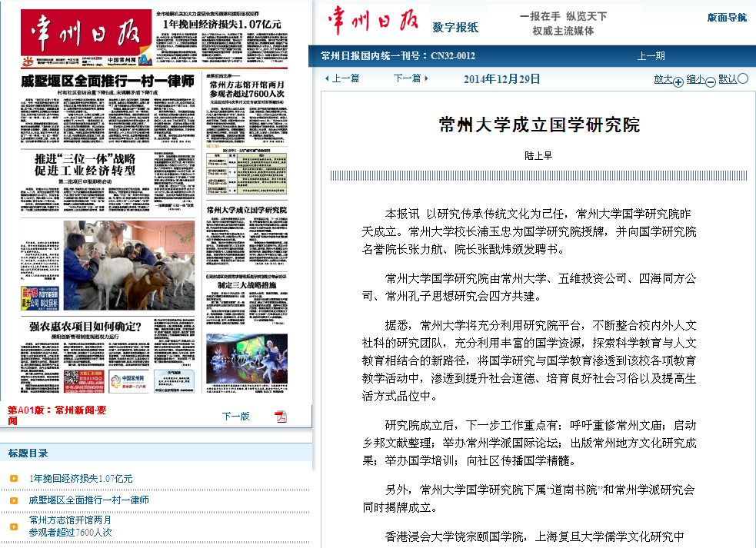Open the 版面导航 page navigation
The width and height of the screenshot is (756, 548).
[x=727, y=18]
